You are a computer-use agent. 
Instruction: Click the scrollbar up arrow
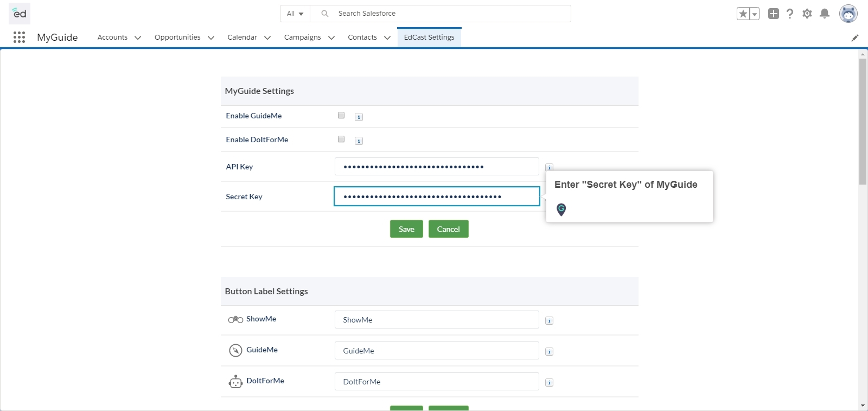pyautogui.click(x=863, y=54)
